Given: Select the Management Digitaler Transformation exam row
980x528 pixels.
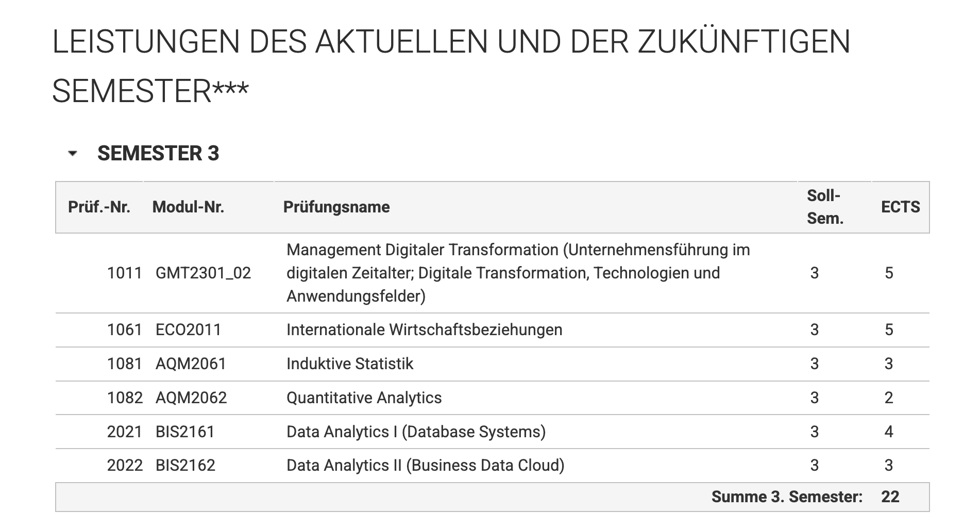Looking at the screenshot, I should tap(518, 273).
